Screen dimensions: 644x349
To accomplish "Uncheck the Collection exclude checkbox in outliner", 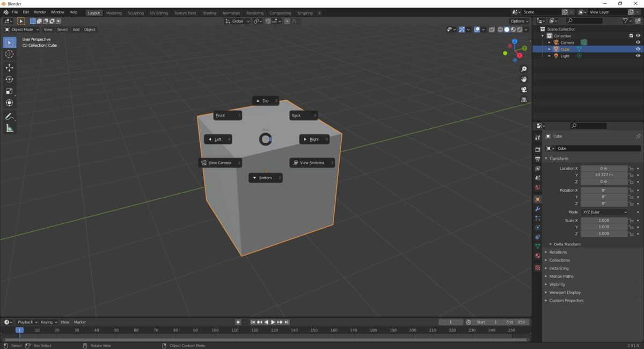I will pyautogui.click(x=631, y=36).
